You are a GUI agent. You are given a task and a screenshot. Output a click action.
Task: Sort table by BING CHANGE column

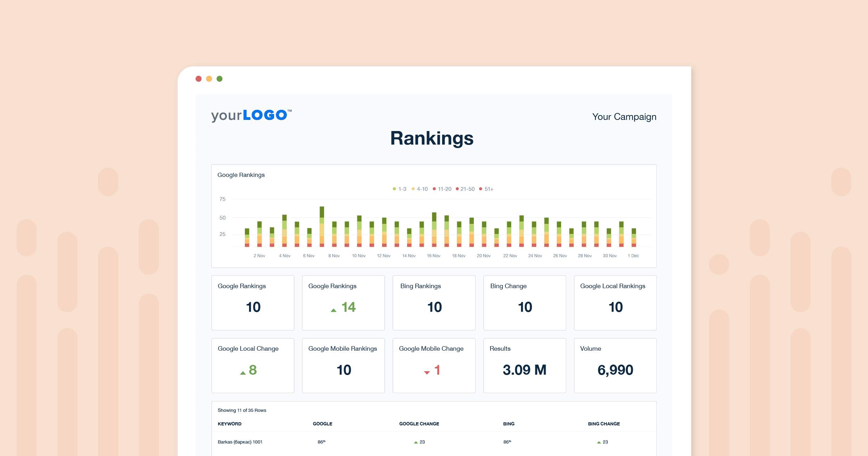tap(603, 424)
